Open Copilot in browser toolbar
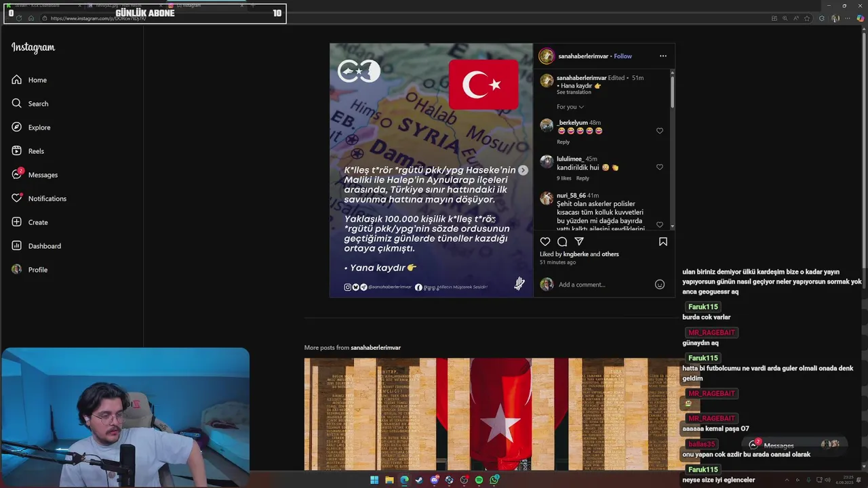 (861, 18)
